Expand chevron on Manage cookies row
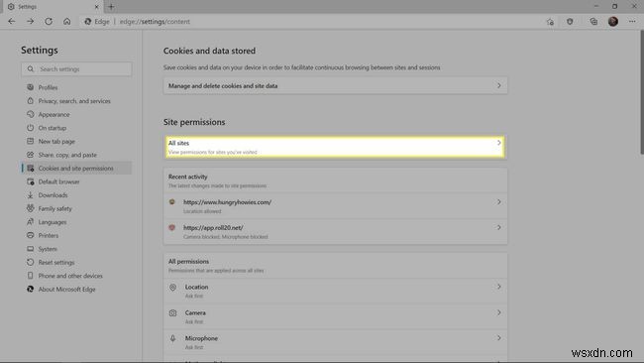This screenshot has width=644, height=363. click(499, 86)
